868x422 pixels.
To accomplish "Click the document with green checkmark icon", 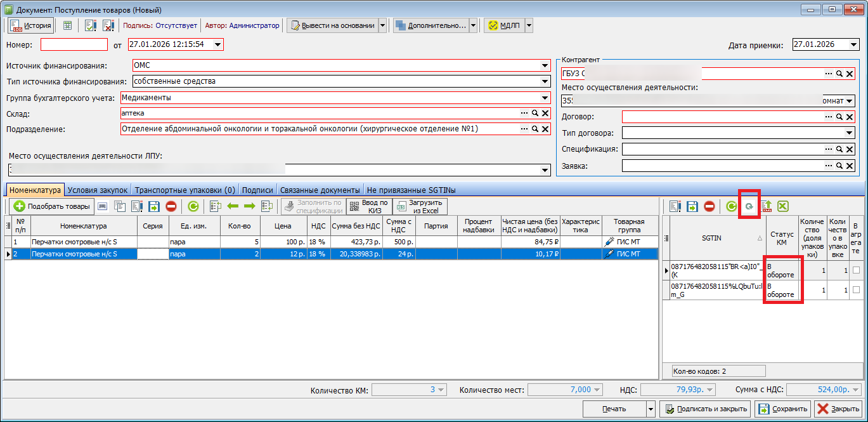I will pyautogui.click(x=90, y=26).
